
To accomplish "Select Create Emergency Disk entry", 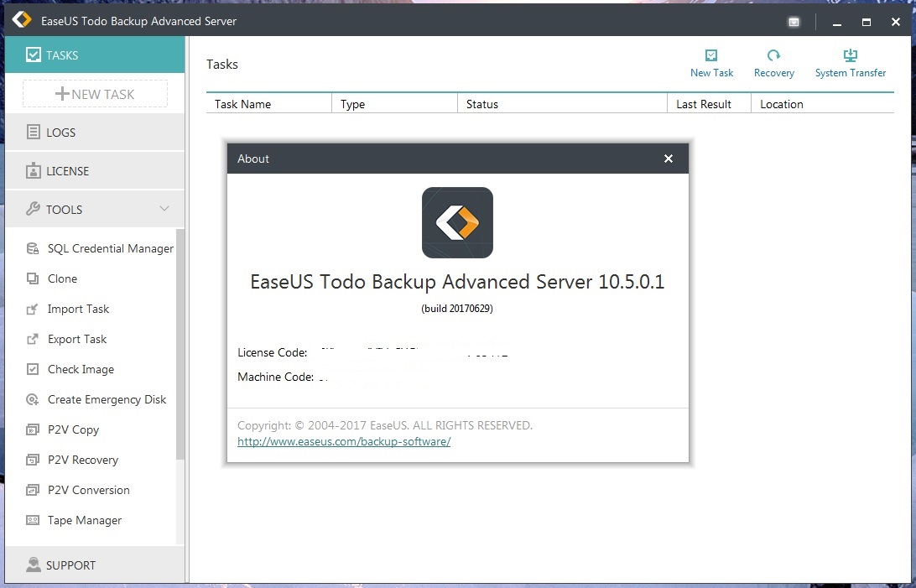I will 107,399.
